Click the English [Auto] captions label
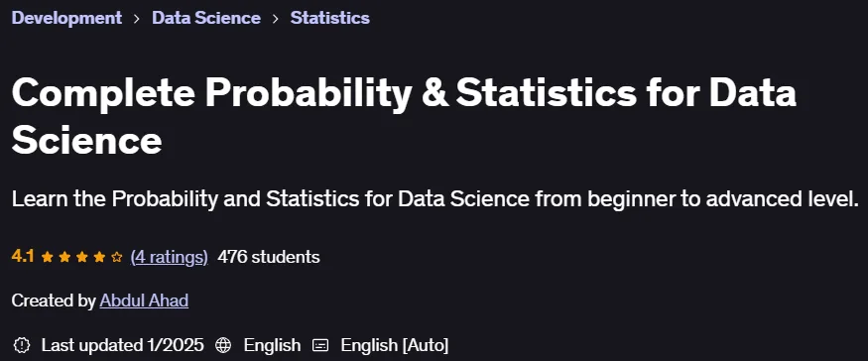Viewport: 868px width, 361px height. 394,345
